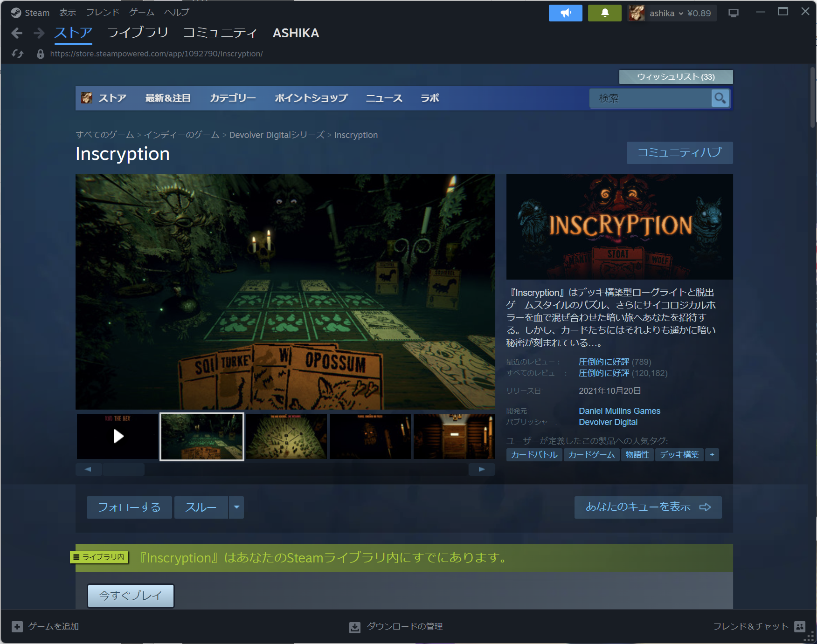Reload the store page
Image resolution: width=817 pixels, height=644 pixels.
(x=18, y=54)
